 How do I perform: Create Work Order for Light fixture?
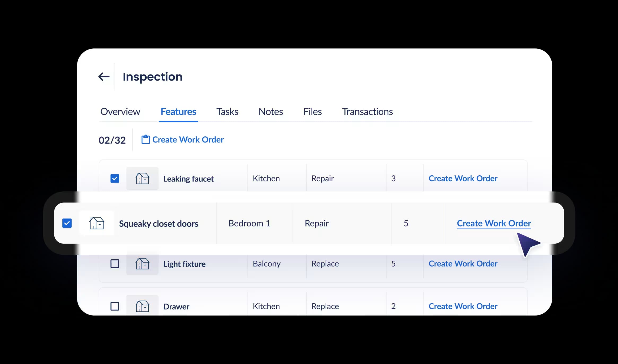coord(463,264)
